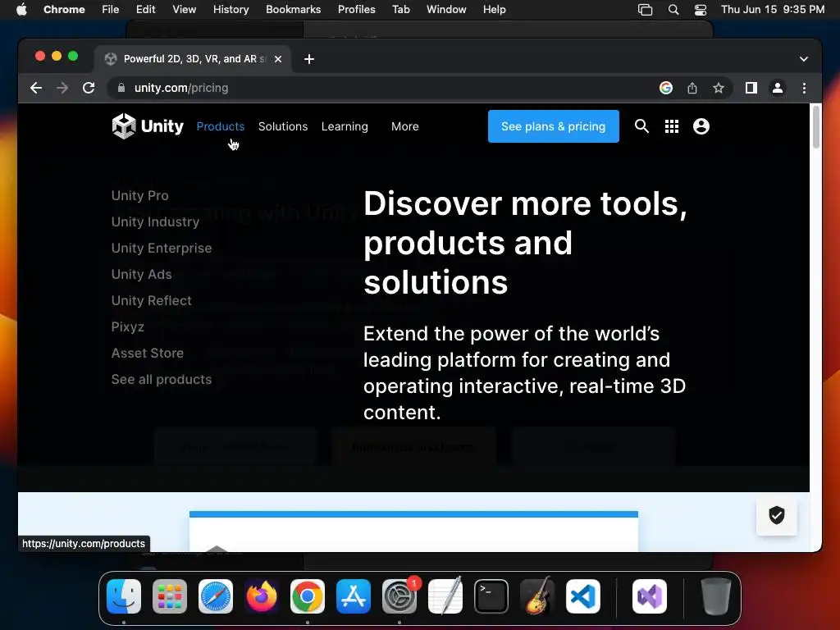
Task: Open the Apple menu
Action: coord(21,9)
